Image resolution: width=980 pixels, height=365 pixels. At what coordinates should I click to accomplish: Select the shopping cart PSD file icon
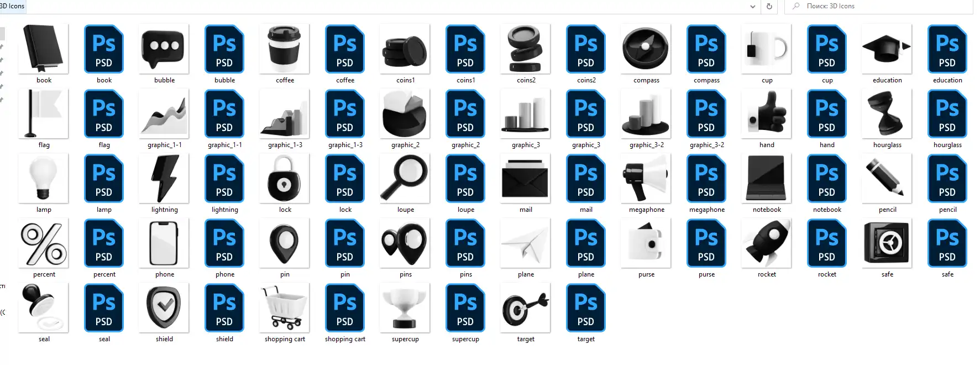pyautogui.click(x=345, y=307)
